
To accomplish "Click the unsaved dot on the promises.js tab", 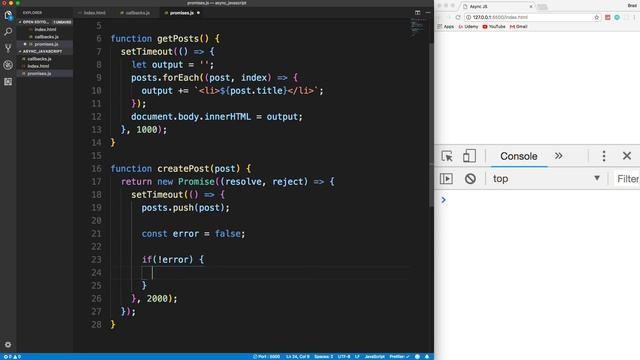I will pos(198,13).
